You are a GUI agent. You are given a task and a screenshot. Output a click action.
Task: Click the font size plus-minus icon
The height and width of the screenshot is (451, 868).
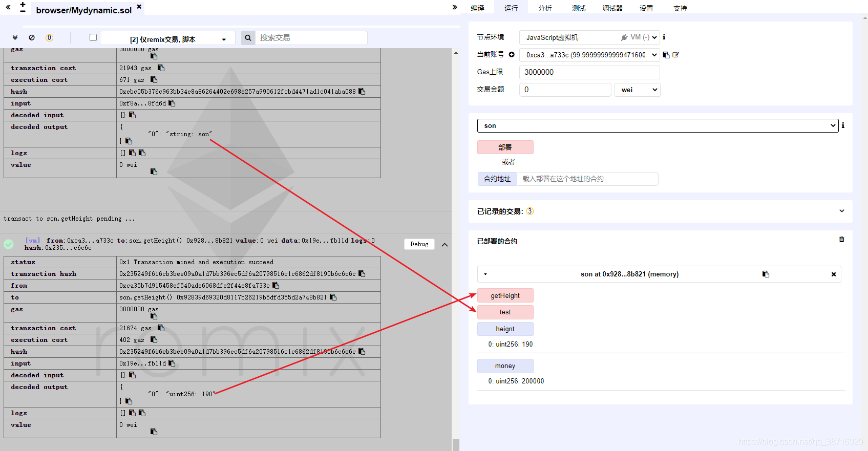(23, 7)
